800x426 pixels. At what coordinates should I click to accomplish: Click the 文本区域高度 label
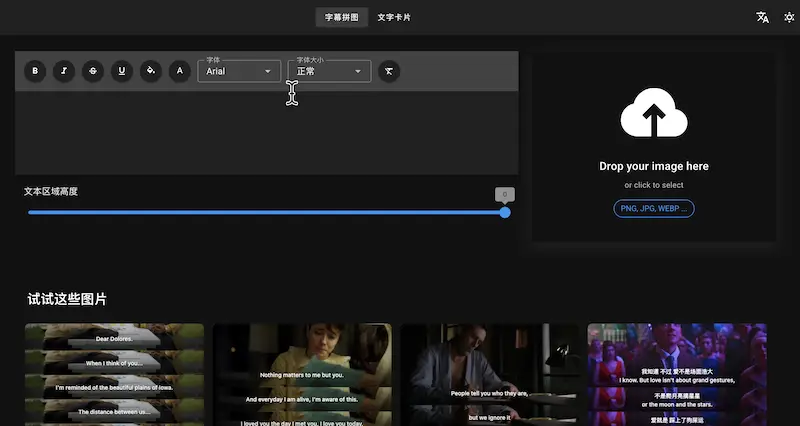pyautogui.click(x=51, y=192)
